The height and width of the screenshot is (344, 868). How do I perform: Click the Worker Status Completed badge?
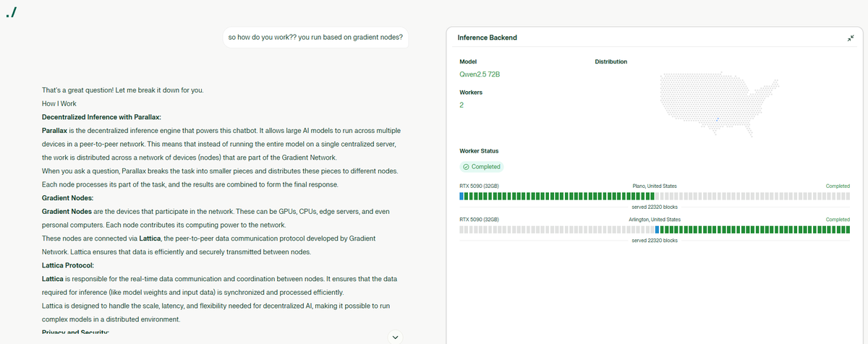pyautogui.click(x=480, y=167)
